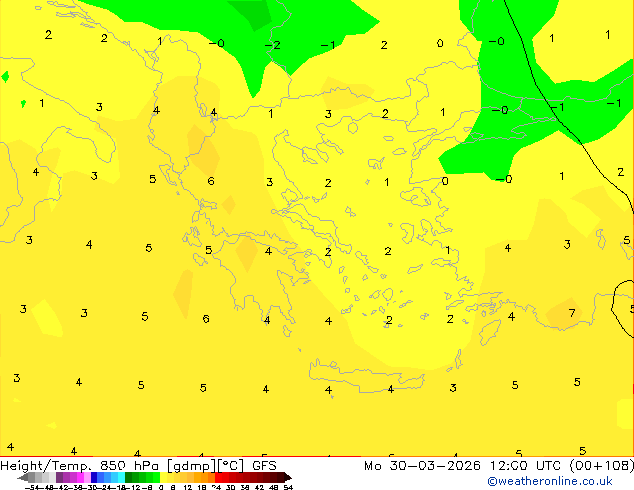Viewport: 634px width, 490px height.
Task: Click the dark brown right arrow of legend
Action: [288, 478]
